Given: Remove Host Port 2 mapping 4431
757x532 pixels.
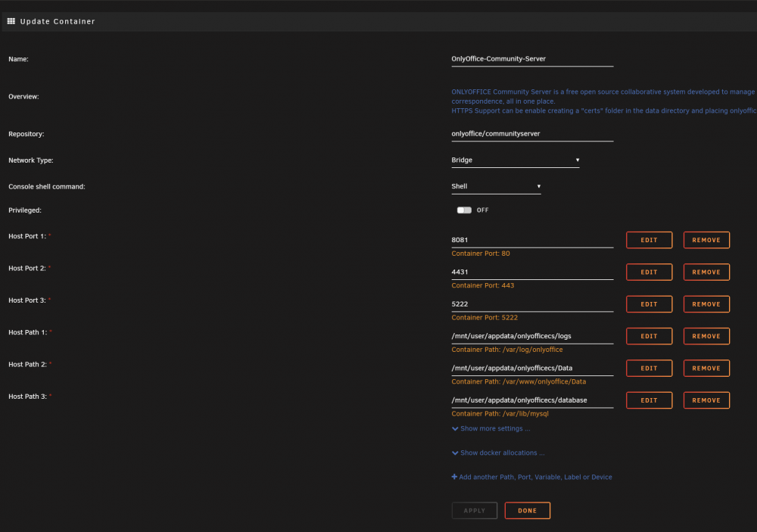Looking at the screenshot, I should (x=706, y=272).
